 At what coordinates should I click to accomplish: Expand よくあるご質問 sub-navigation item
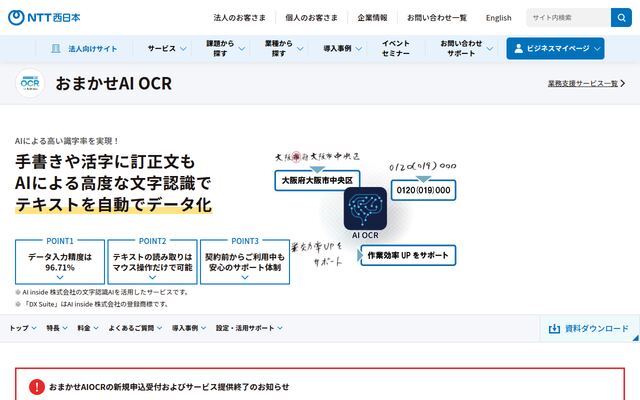[x=136, y=328]
